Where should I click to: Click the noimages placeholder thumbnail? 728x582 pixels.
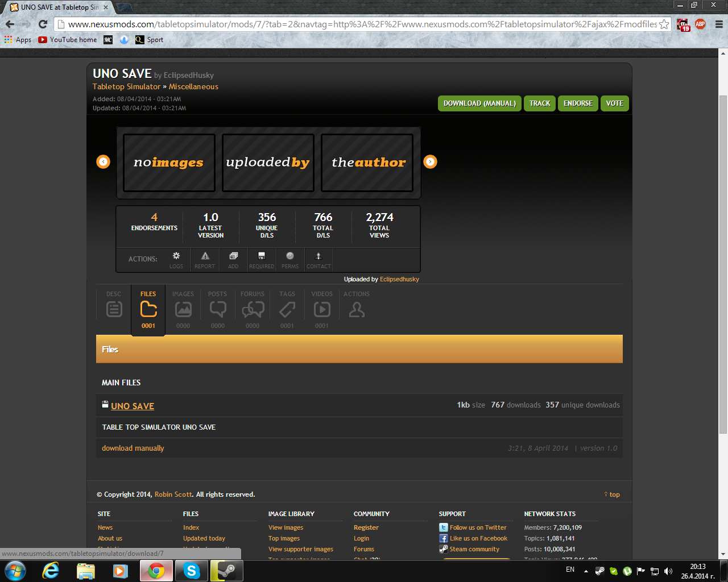[x=169, y=163]
